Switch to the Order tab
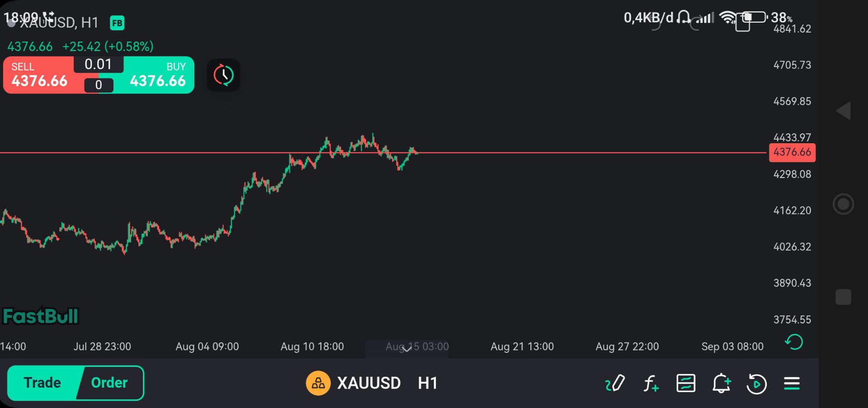The image size is (868, 408). tap(109, 383)
